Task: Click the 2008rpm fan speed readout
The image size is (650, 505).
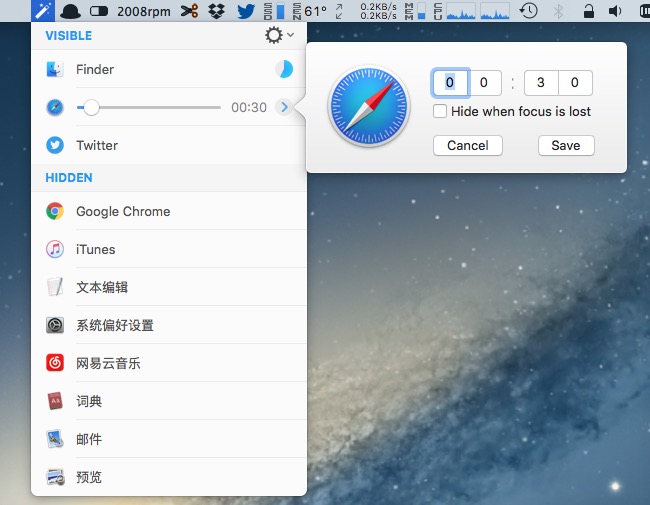Action: pyautogui.click(x=143, y=11)
